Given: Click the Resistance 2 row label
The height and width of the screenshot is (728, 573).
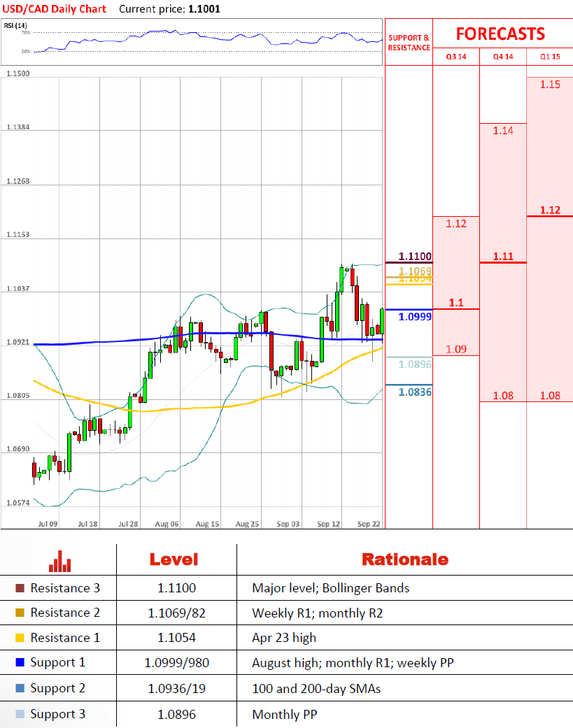Looking at the screenshot, I should [65, 613].
